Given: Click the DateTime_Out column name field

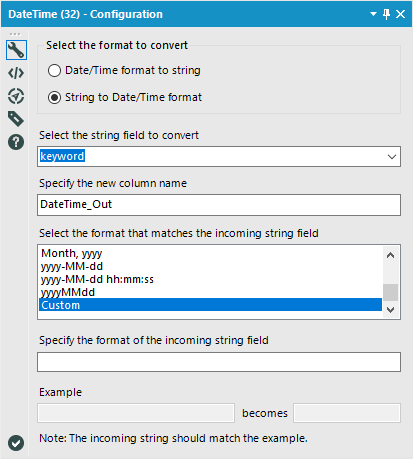Looking at the screenshot, I should 219,205.
